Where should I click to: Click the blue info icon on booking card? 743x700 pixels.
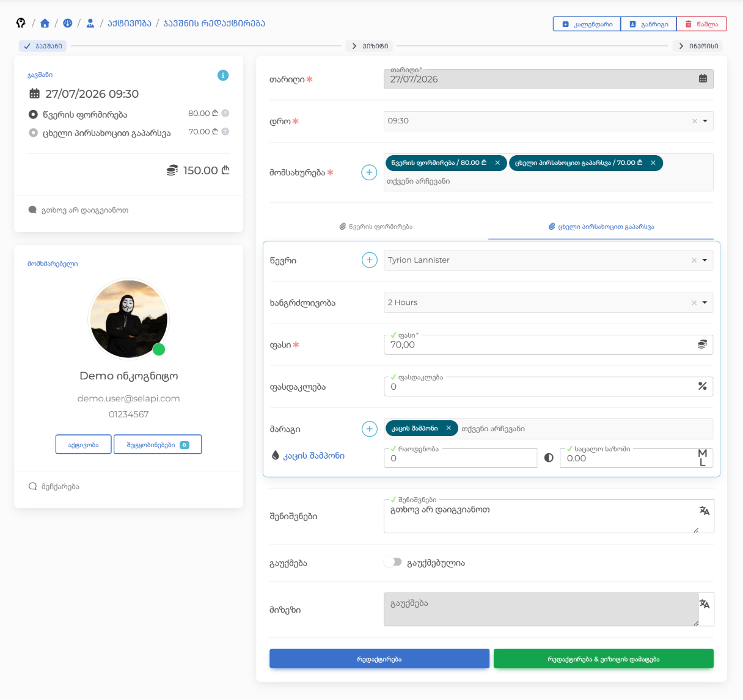[x=223, y=75]
